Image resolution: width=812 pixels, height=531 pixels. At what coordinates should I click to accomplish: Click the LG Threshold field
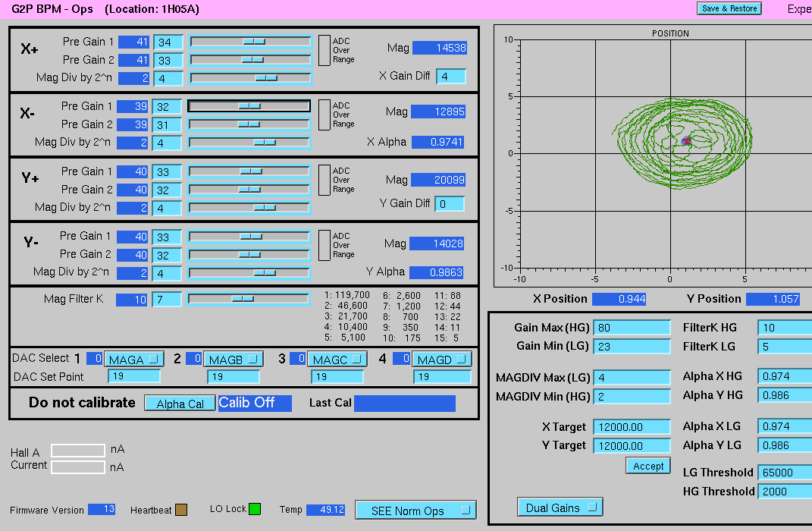click(x=785, y=473)
